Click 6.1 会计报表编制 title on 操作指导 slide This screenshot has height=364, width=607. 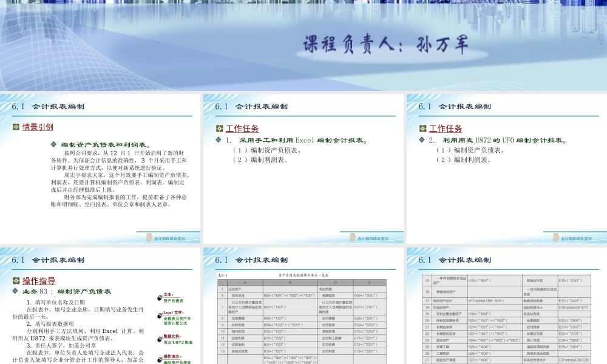point(47,260)
